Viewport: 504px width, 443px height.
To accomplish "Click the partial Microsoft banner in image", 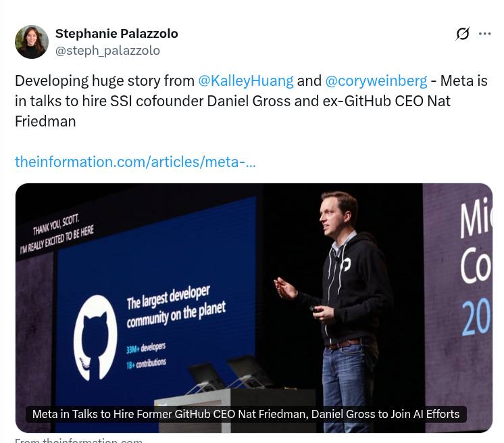I will point(475,267).
